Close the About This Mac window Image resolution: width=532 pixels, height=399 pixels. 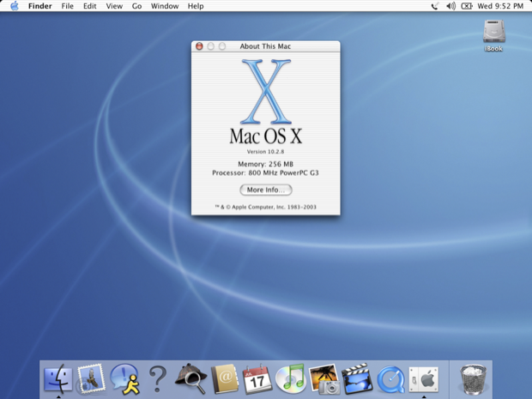[x=199, y=46]
